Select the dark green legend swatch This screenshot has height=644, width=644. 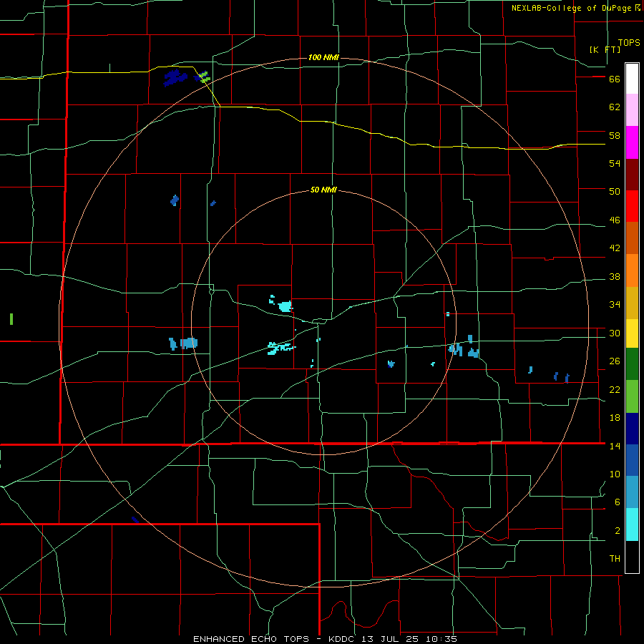coord(632,364)
